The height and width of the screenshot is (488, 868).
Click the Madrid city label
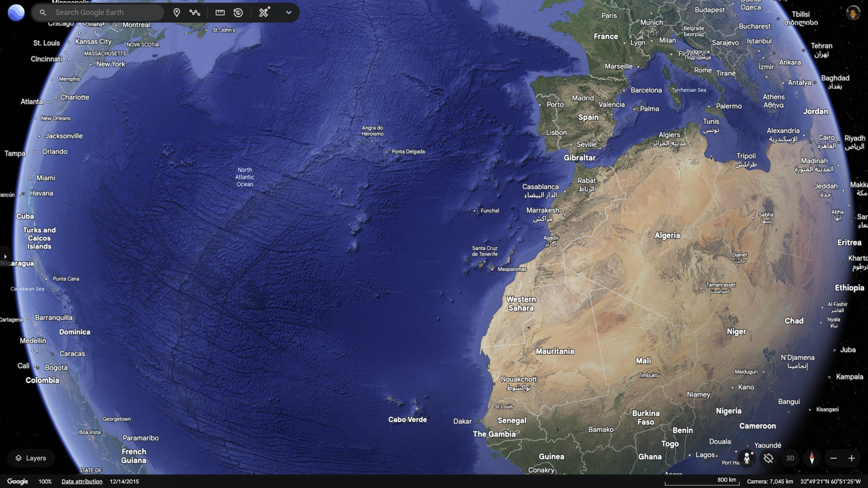(583, 98)
